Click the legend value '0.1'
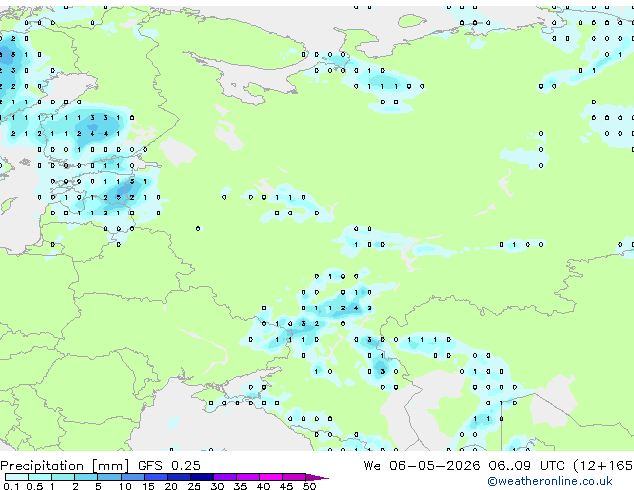Viewport: 634px width, 490px height. point(11,486)
